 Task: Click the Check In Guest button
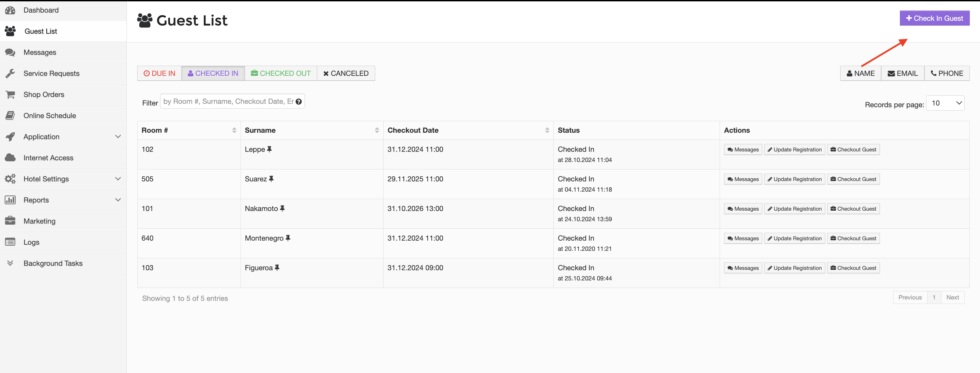934,18
